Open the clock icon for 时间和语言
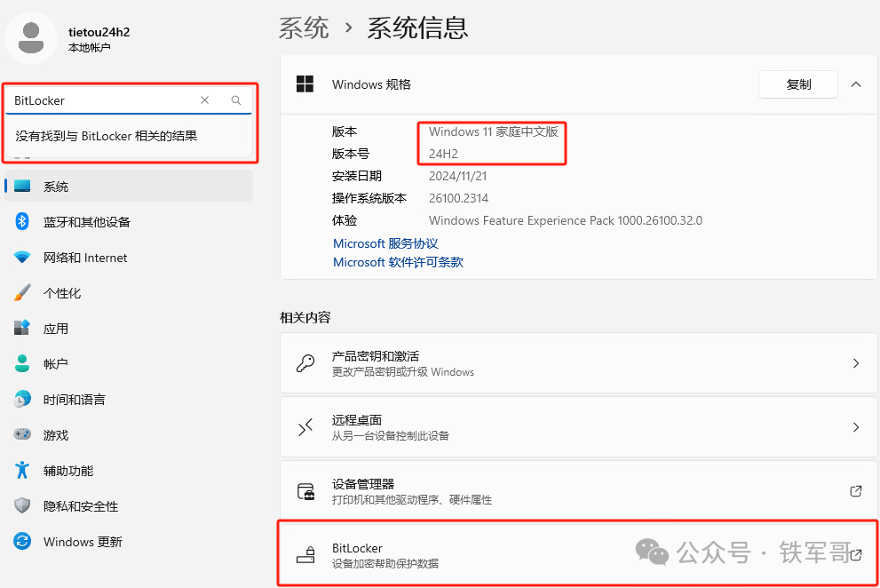The height and width of the screenshot is (588, 880). click(x=22, y=399)
